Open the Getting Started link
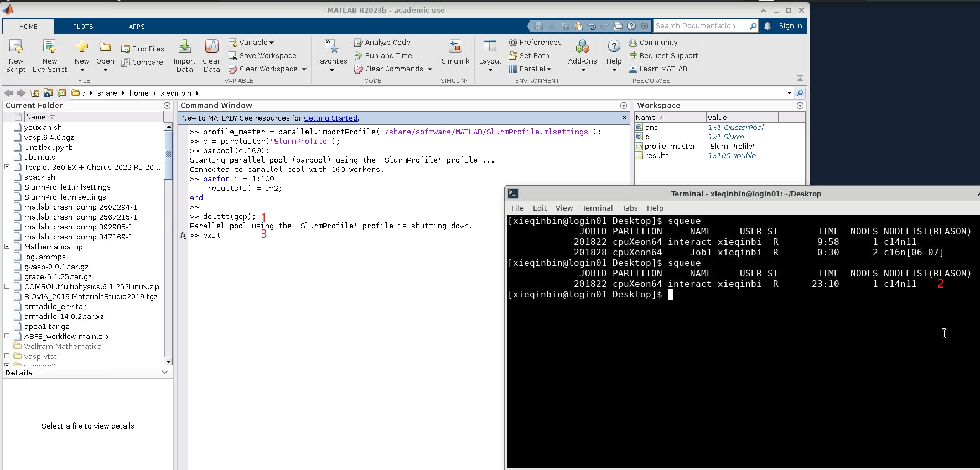The width and height of the screenshot is (980, 470). [x=330, y=118]
